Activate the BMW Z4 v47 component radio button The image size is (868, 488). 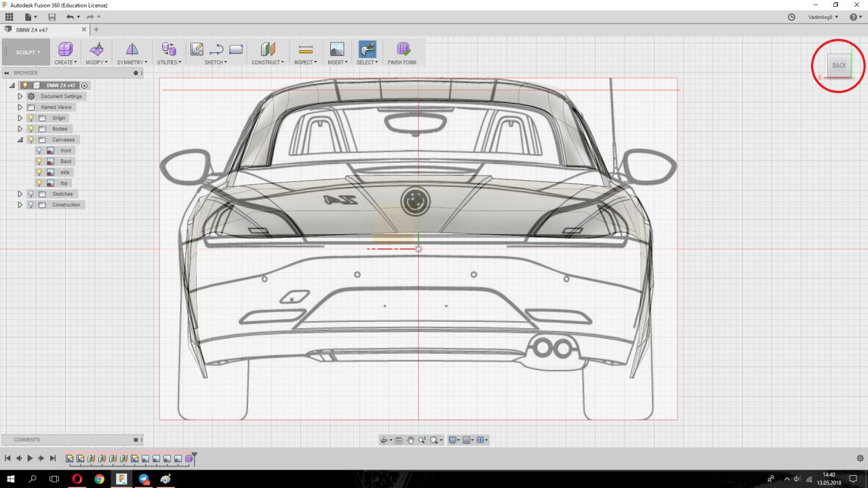[x=84, y=85]
